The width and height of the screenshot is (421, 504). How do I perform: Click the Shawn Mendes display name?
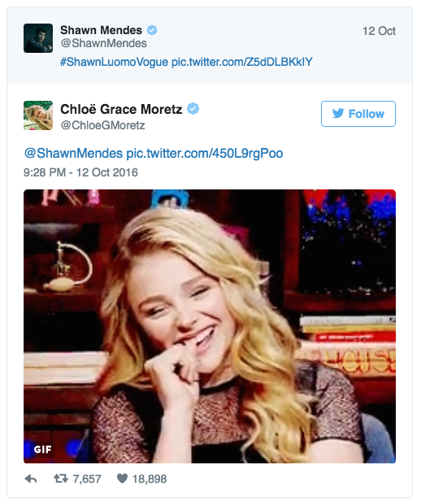coord(102,30)
